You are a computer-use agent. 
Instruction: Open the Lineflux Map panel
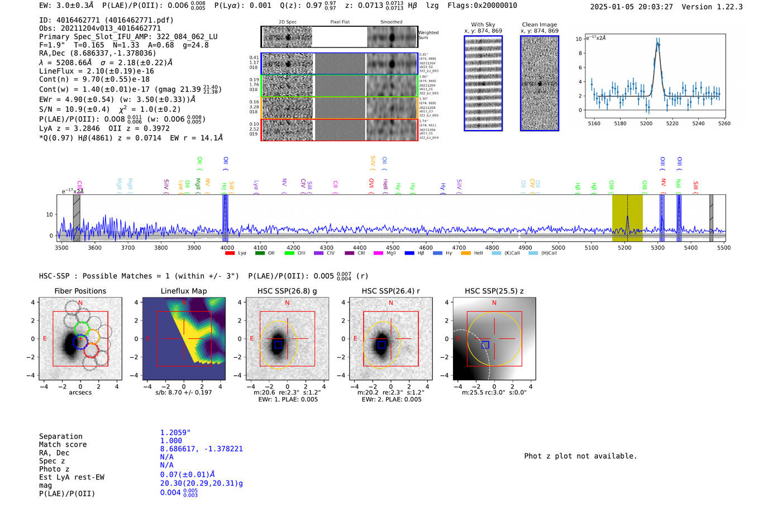click(184, 339)
